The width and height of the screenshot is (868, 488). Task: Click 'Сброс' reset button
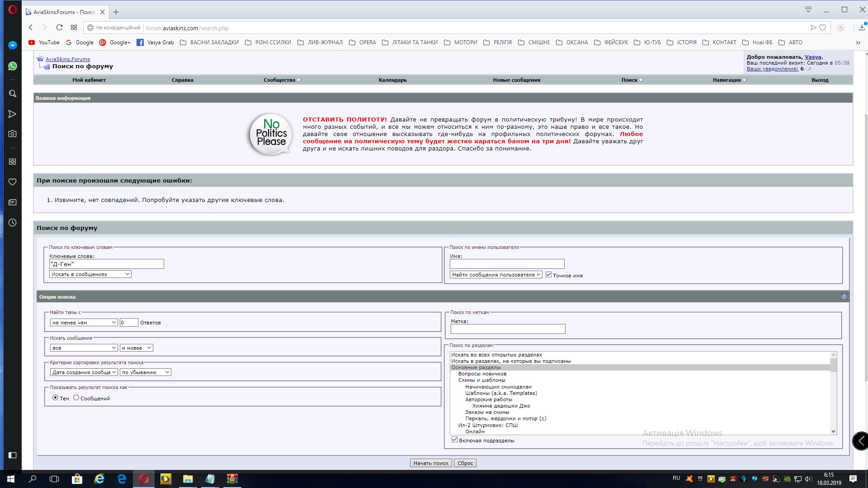tap(465, 463)
